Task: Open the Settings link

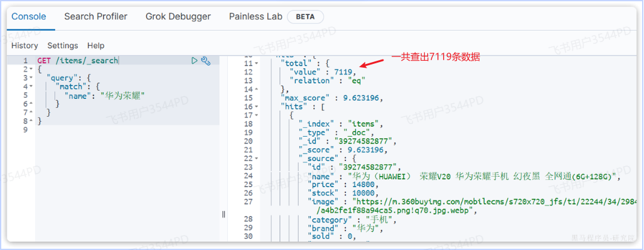Action: coord(62,46)
